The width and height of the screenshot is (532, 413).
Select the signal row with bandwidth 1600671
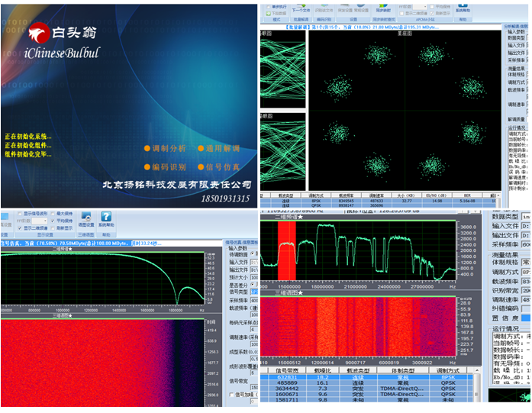tap(366, 395)
